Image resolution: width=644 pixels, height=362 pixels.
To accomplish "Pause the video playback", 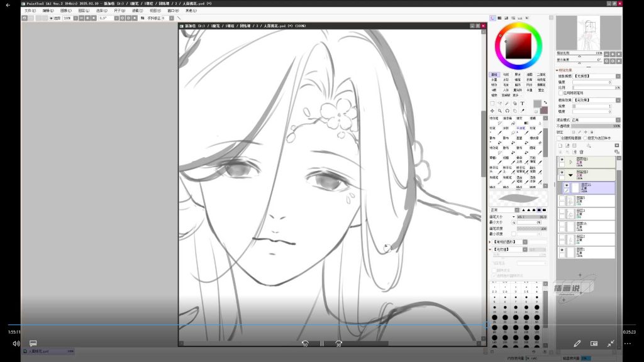I will pos(322,344).
